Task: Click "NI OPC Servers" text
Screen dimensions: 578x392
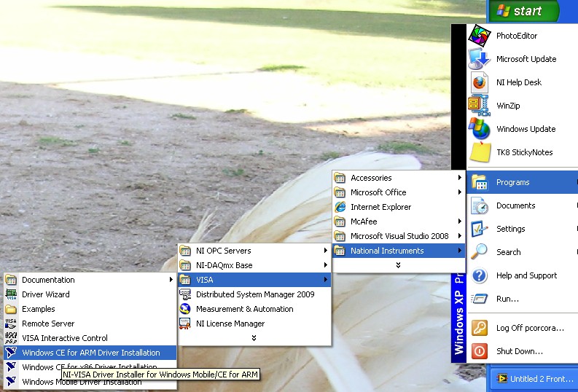Action: coord(223,251)
